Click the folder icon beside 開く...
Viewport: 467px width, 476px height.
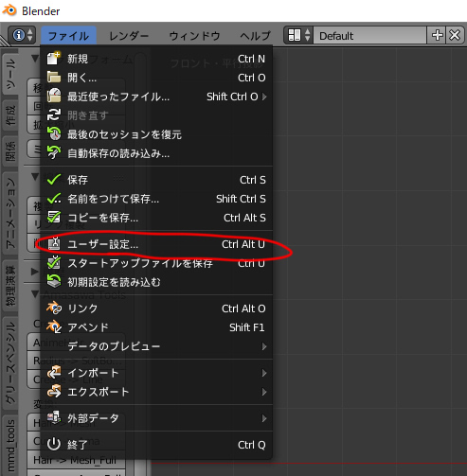tap(54, 78)
